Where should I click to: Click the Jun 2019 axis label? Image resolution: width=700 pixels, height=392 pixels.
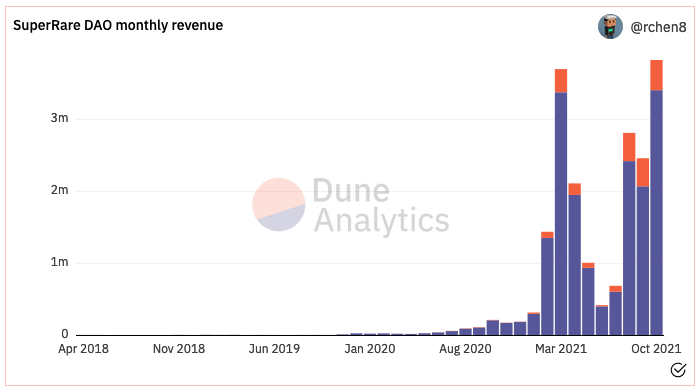tap(274, 349)
